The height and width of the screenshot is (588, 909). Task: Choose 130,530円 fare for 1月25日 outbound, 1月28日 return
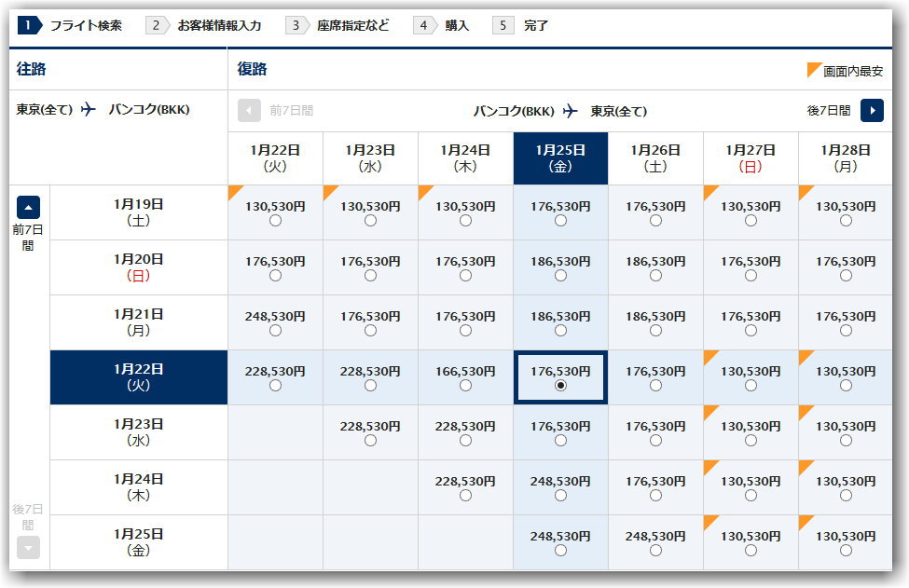[846, 551]
